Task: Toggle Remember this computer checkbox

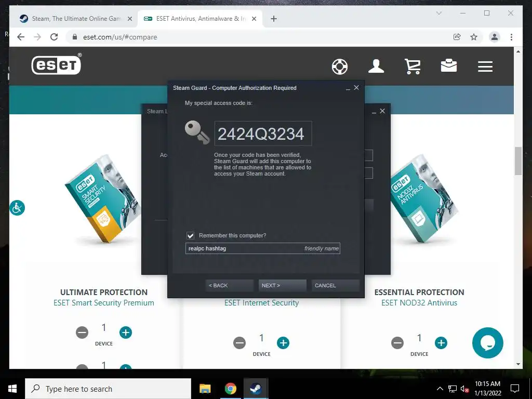Action: tap(190, 235)
